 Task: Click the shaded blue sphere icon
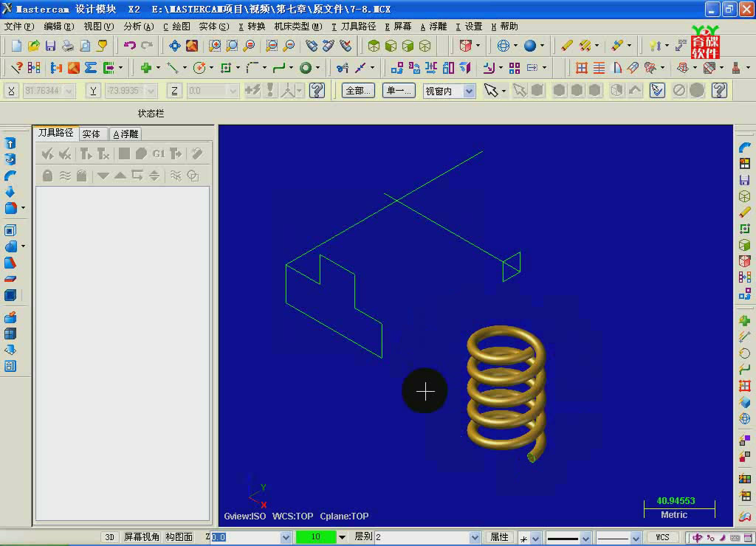tap(530, 46)
